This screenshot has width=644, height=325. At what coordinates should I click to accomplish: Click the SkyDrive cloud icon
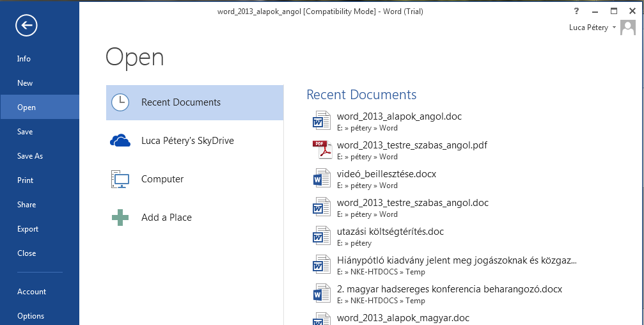point(120,141)
